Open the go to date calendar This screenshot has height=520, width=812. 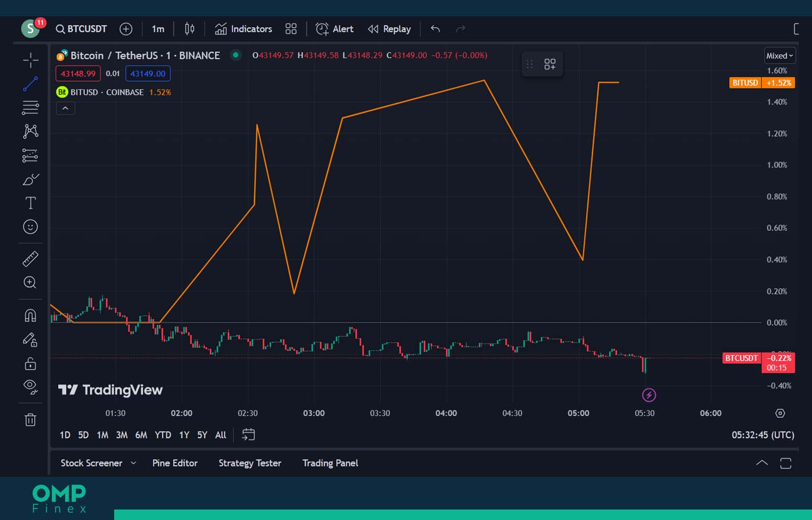point(248,435)
